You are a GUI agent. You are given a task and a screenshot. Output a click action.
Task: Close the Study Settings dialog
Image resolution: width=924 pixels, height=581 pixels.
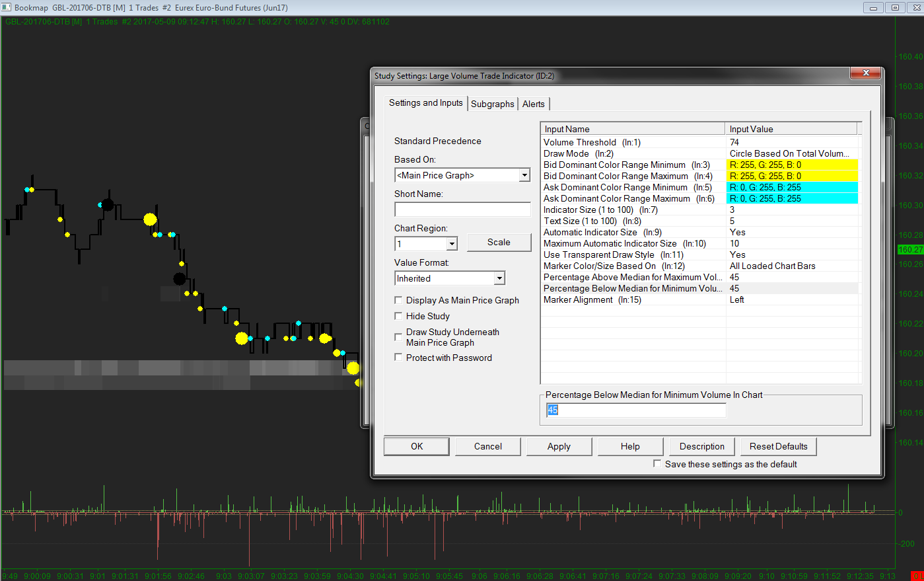pos(865,73)
